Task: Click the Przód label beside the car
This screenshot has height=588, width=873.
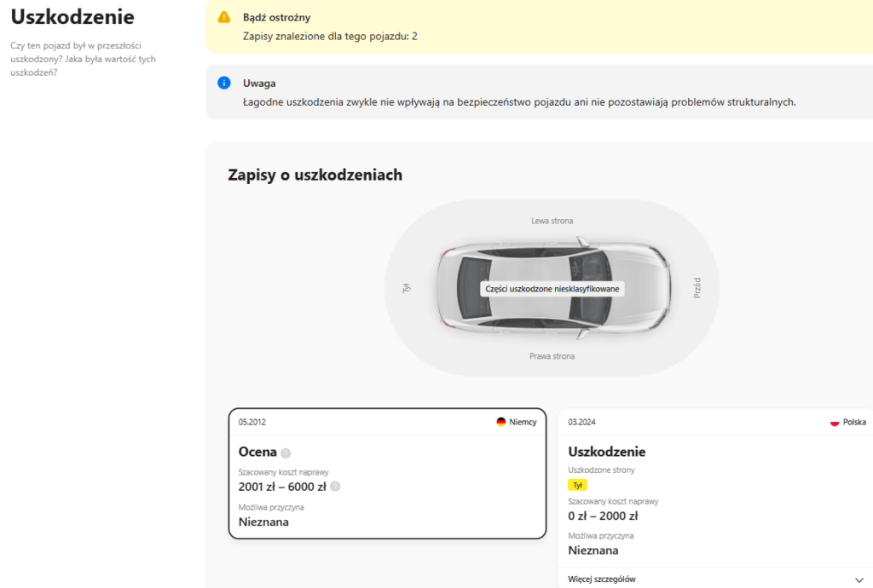Action: point(697,288)
